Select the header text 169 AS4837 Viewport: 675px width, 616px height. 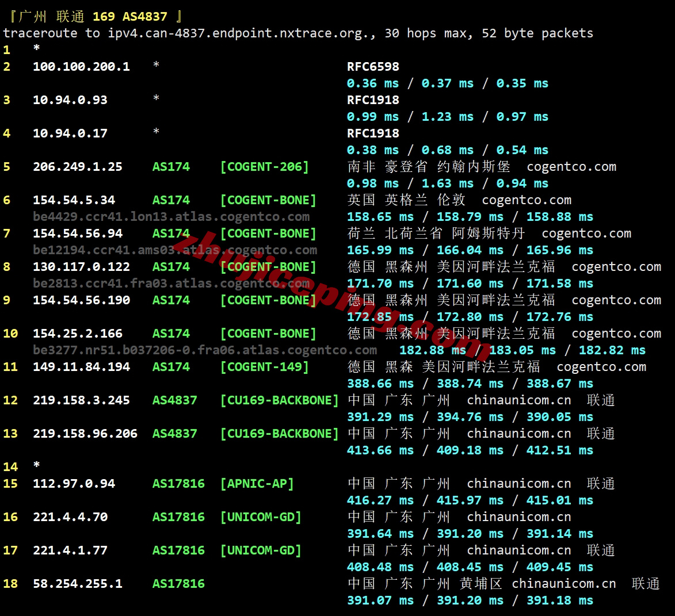[x=130, y=17]
